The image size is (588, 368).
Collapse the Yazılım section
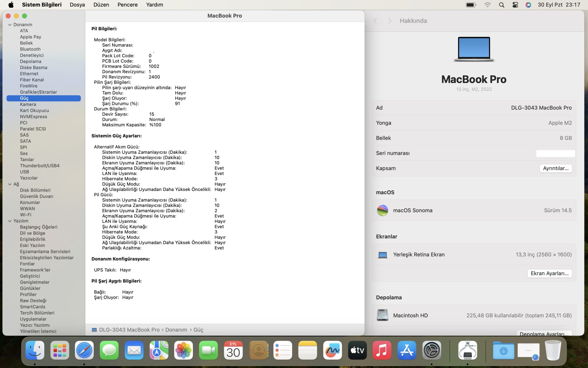click(x=10, y=221)
